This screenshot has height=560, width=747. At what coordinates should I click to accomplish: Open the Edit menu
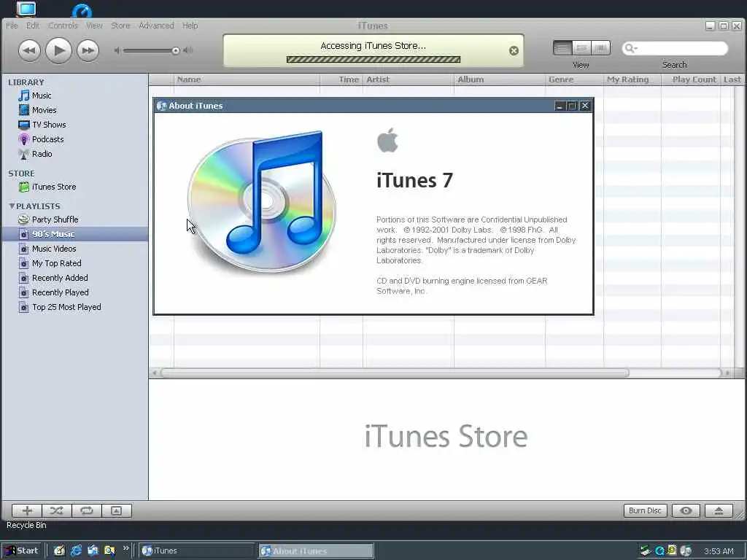(x=33, y=26)
